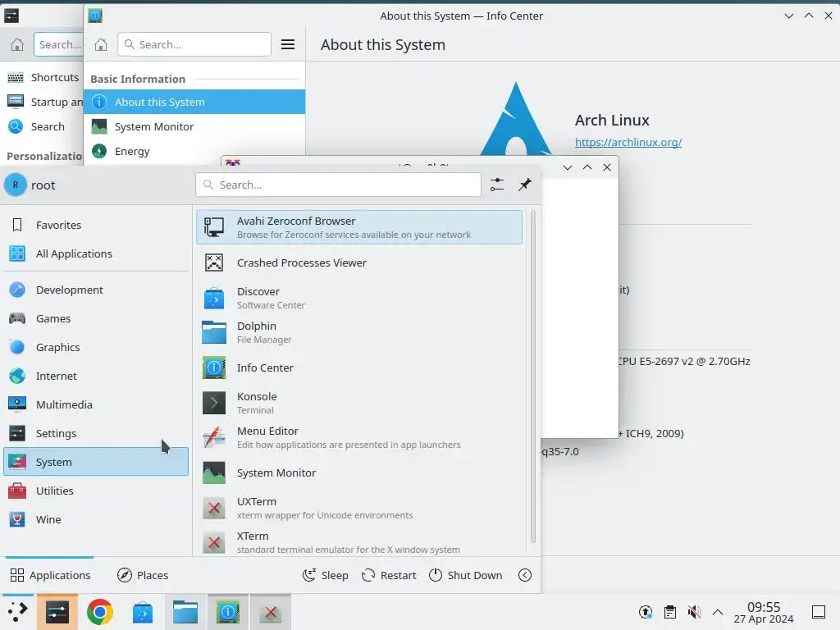Select System Monitor in Info Center sidebar
840x630 pixels.
click(x=194, y=126)
